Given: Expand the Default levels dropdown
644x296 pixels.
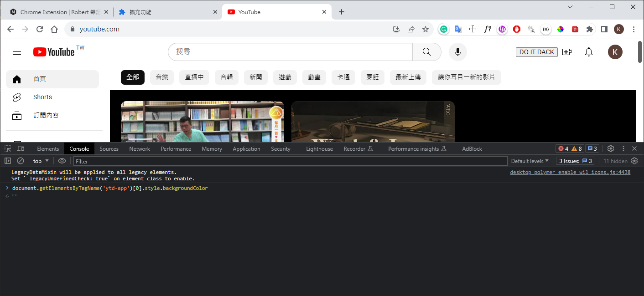Looking at the screenshot, I should point(530,161).
